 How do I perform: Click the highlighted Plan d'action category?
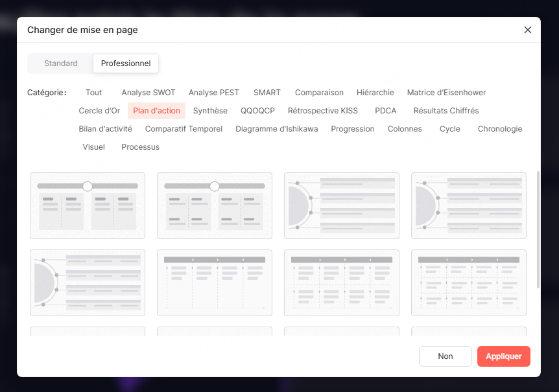tap(156, 111)
